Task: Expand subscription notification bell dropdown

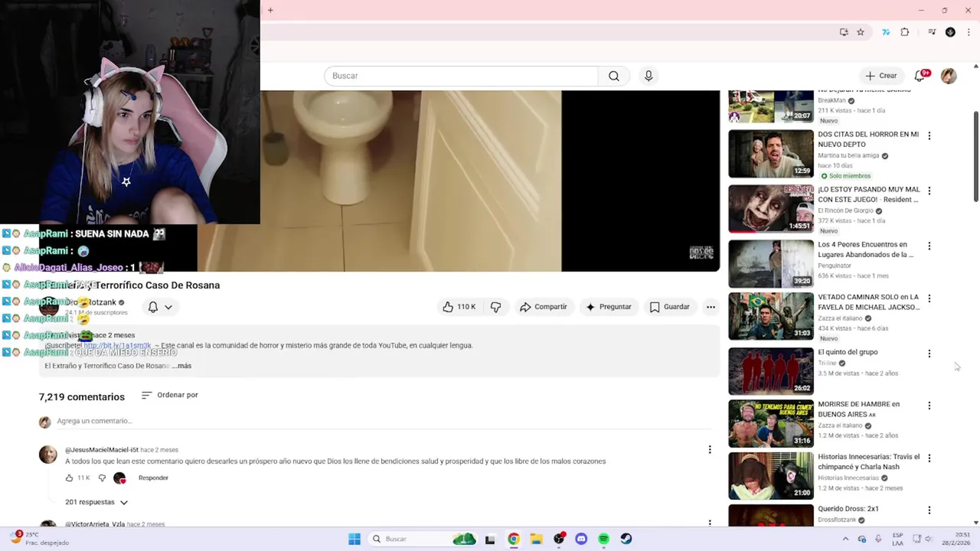Action: pos(160,307)
